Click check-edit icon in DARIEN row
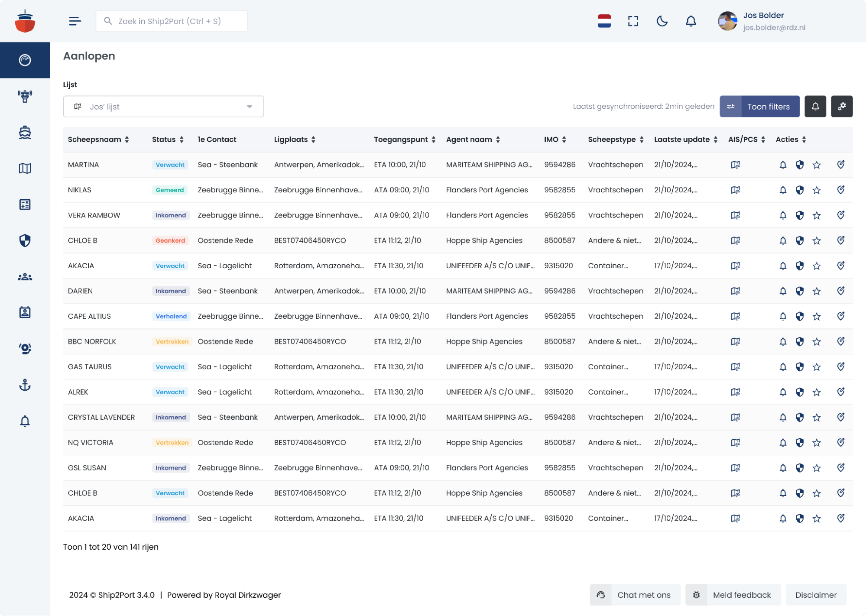The image size is (866, 616). [x=840, y=291]
